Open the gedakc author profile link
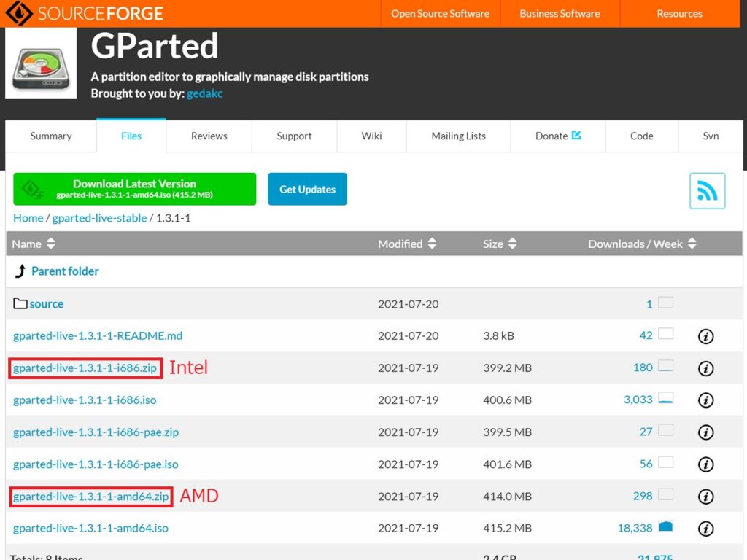 (x=205, y=93)
